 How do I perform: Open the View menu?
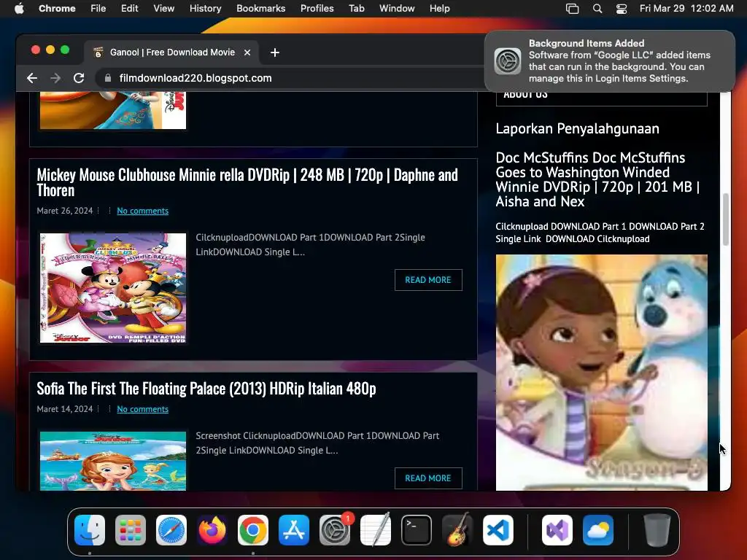[164, 8]
